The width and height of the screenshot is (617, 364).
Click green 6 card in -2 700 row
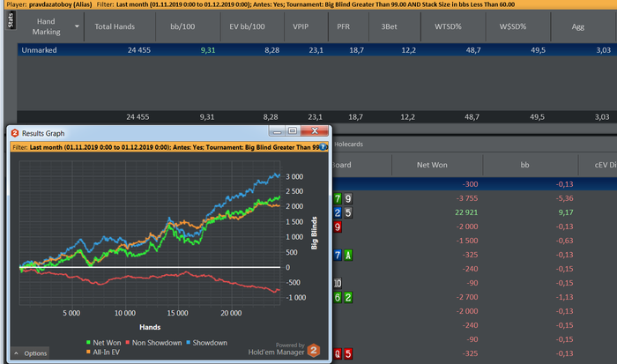point(338,298)
